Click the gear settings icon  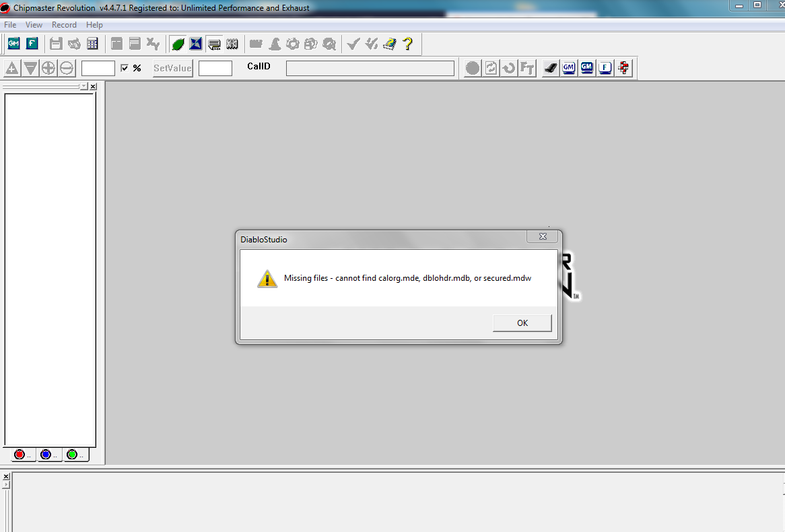click(293, 44)
